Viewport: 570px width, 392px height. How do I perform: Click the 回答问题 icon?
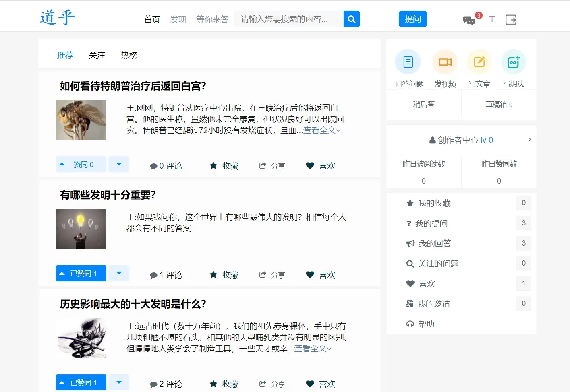pos(408,62)
